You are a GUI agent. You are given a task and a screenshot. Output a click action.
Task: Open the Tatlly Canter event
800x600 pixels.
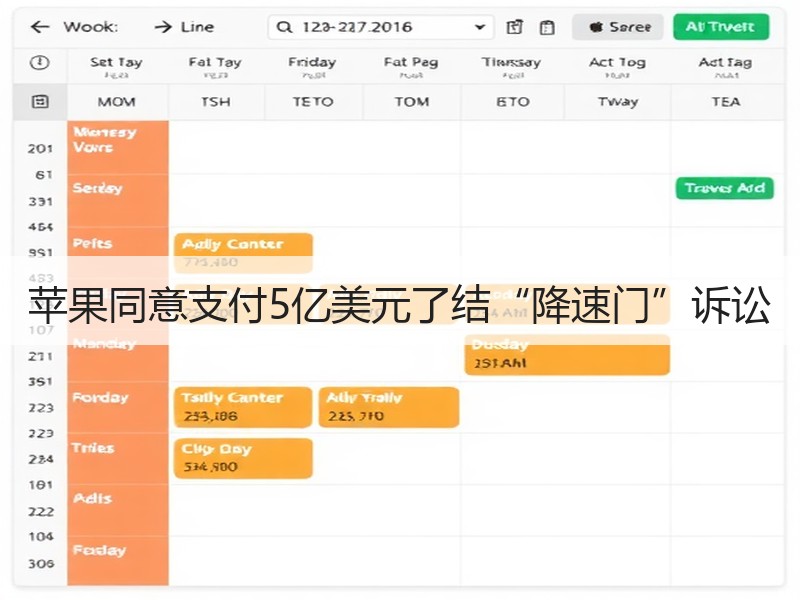click(x=243, y=407)
